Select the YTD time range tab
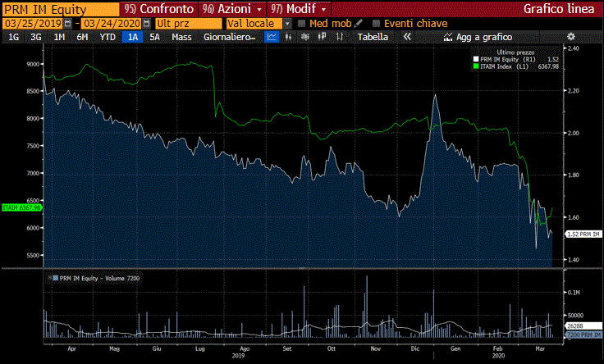This screenshot has height=364, width=604. tap(108, 37)
